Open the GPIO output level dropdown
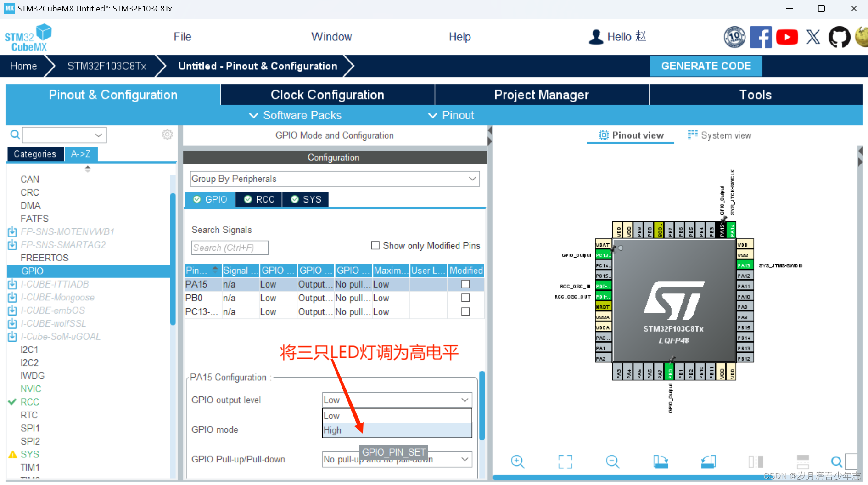 point(397,400)
